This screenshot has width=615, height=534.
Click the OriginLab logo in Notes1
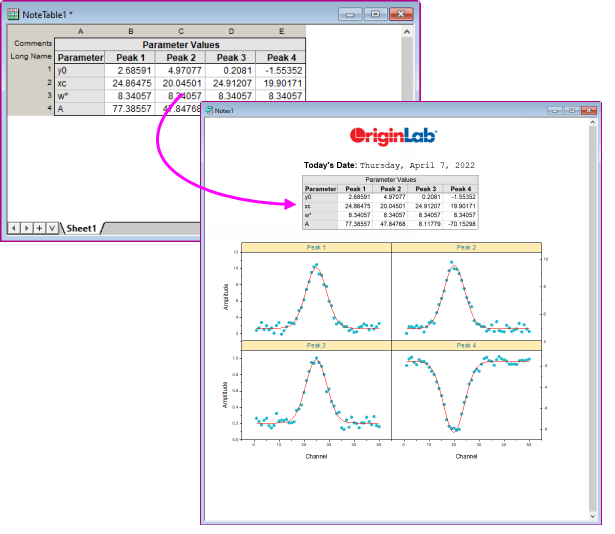point(393,136)
